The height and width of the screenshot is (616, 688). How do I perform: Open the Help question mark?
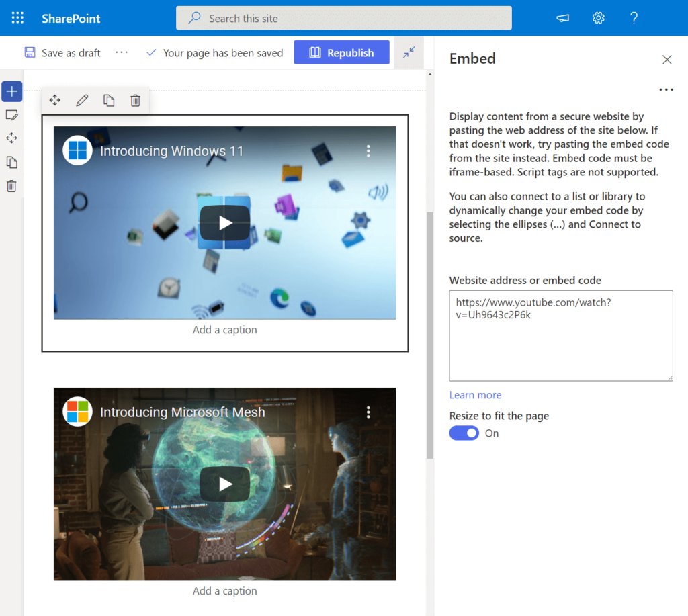[634, 18]
